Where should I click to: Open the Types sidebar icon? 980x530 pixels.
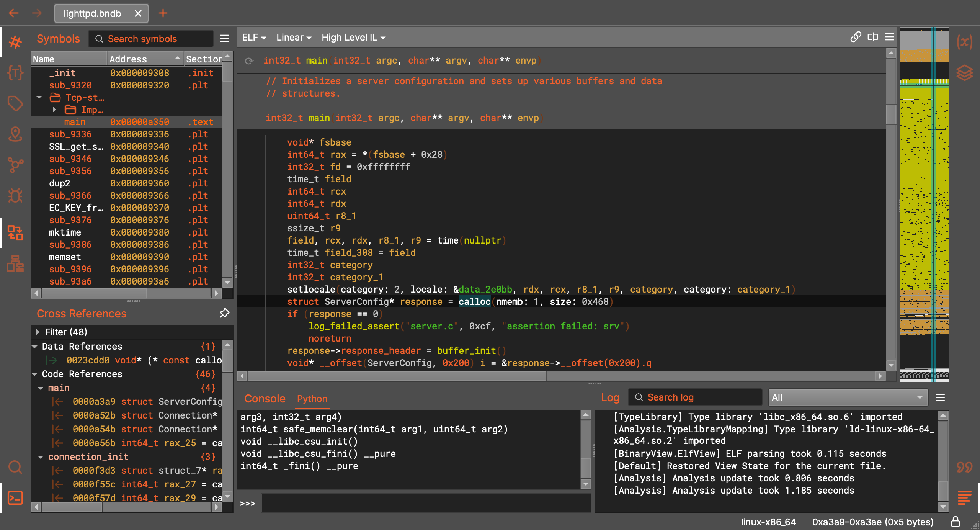pos(15,72)
